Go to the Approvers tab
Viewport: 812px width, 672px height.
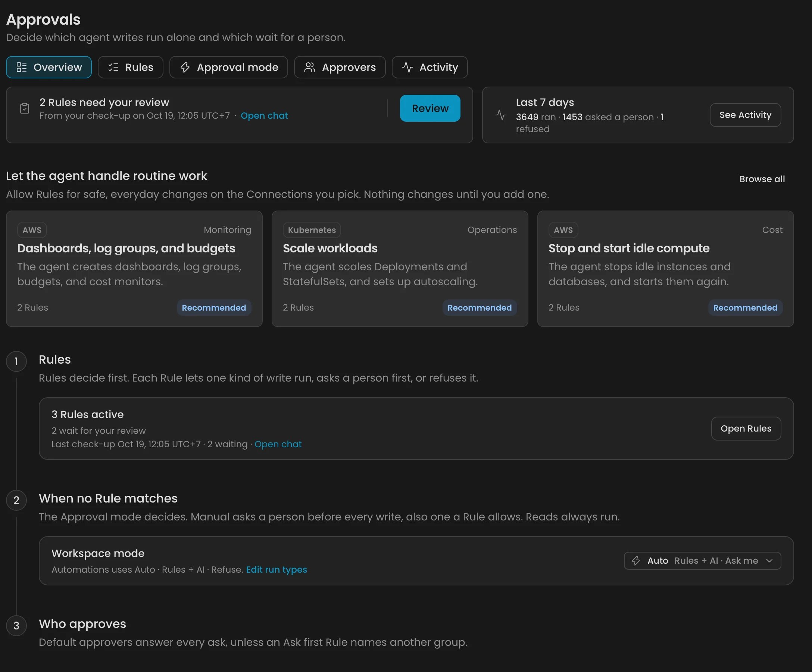(340, 67)
